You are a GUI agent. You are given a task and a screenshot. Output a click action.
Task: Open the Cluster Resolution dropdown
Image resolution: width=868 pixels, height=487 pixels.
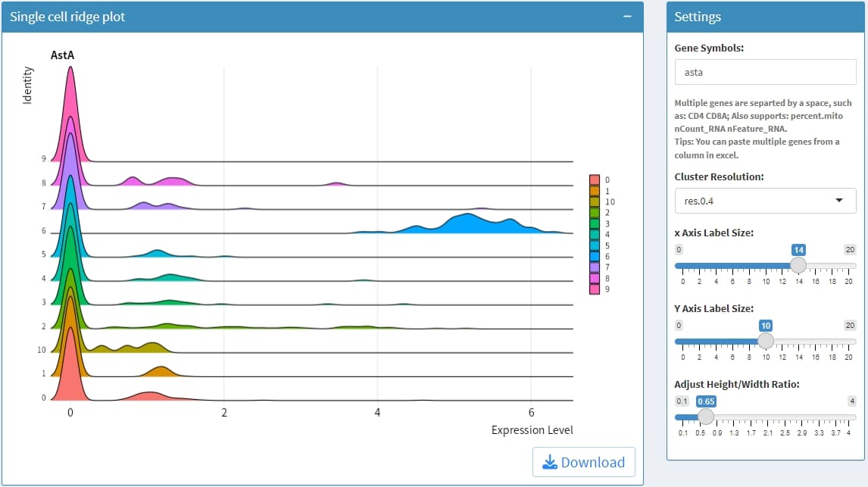(x=765, y=201)
